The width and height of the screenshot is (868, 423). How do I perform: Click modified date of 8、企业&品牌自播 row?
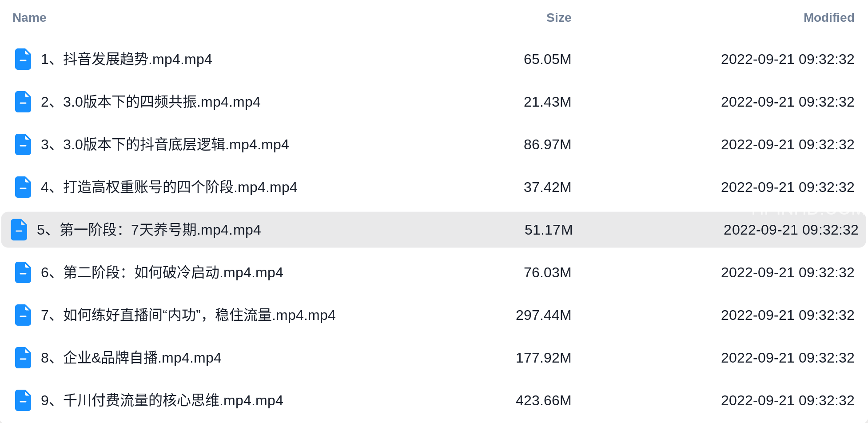(x=787, y=358)
